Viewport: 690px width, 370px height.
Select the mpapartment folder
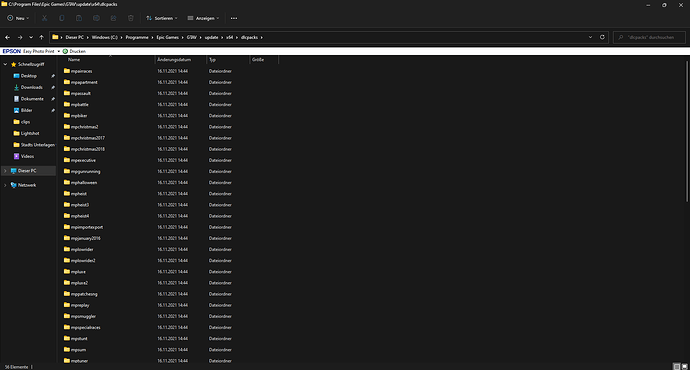pos(84,82)
